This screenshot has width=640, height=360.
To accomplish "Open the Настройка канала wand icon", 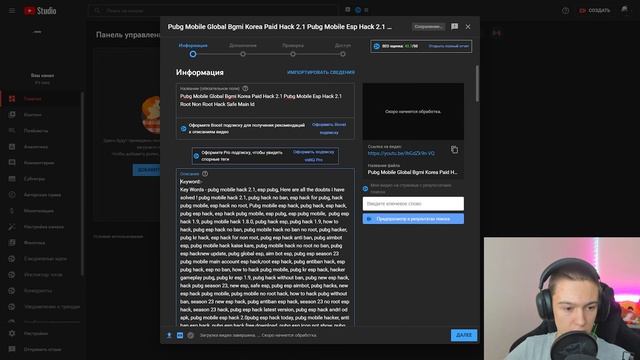I will click(x=12, y=227).
